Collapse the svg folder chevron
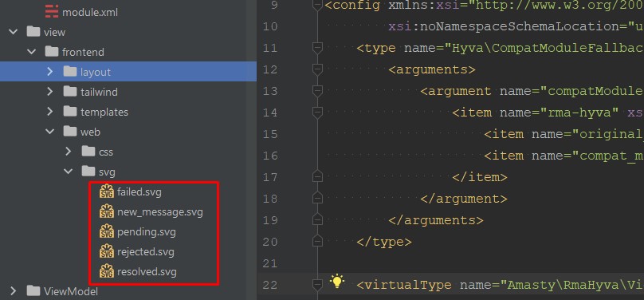 pos(69,172)
